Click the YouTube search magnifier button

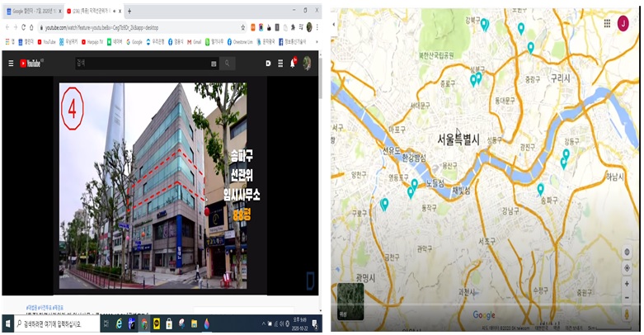227,64
